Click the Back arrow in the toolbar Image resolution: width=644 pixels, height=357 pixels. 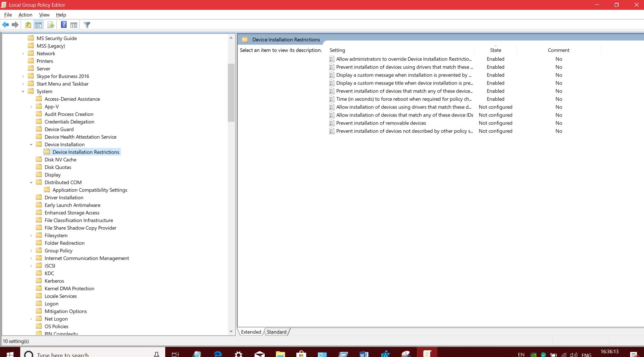(5, 25)
